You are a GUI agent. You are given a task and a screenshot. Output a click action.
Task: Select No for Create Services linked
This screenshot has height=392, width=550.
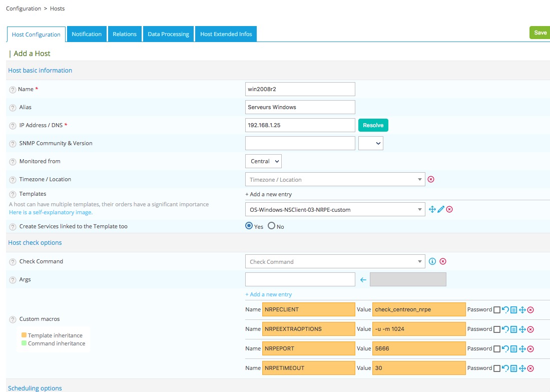[x=272, y=226]
